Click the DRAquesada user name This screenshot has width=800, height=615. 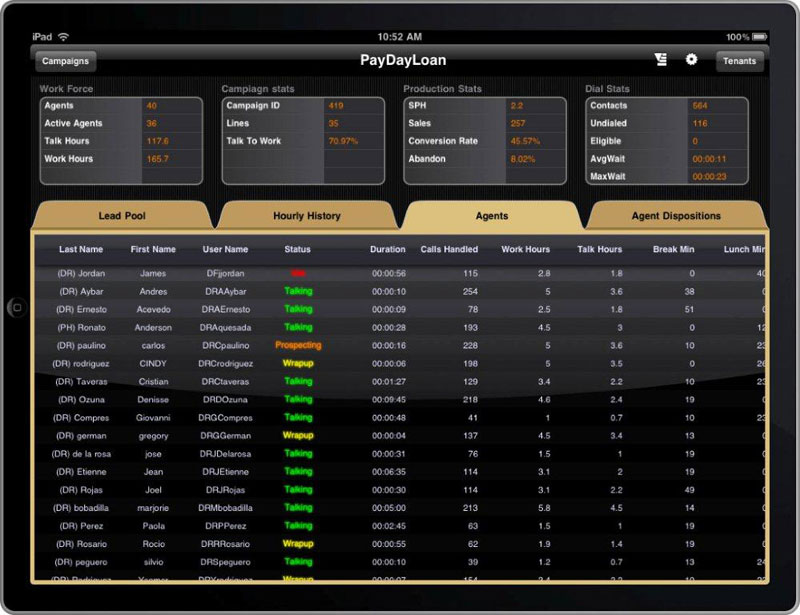[226, 328]
